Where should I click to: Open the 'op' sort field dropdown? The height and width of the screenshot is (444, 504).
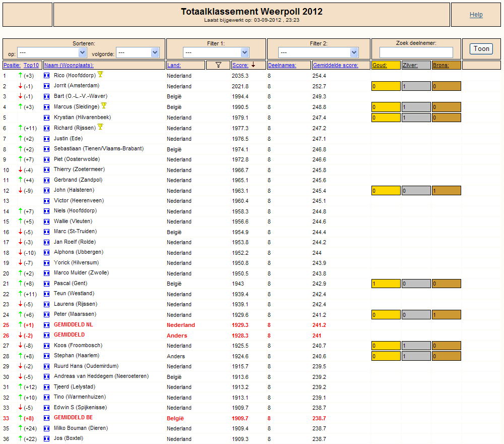pos(52,52)
